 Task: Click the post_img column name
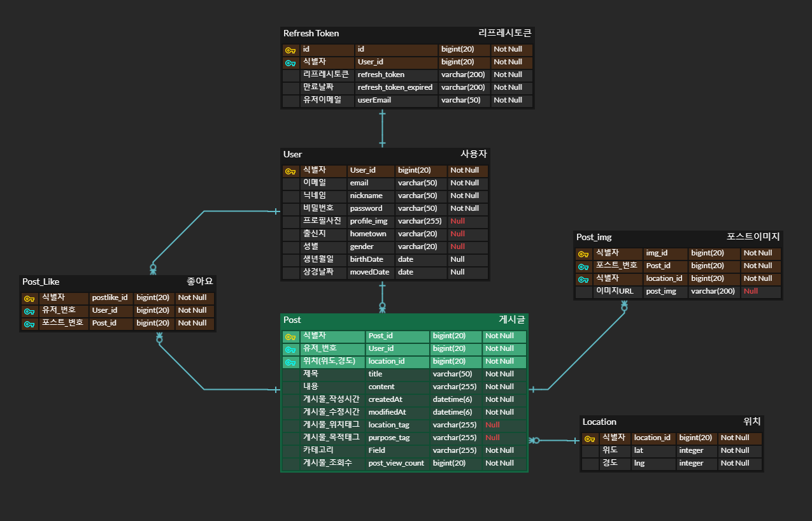(x=661, y=291)
